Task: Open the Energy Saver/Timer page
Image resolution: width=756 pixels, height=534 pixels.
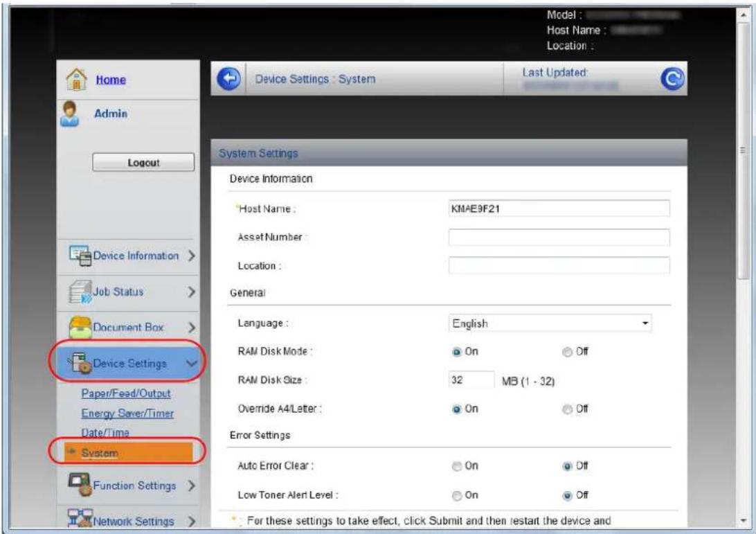Action: click(127, 413)
